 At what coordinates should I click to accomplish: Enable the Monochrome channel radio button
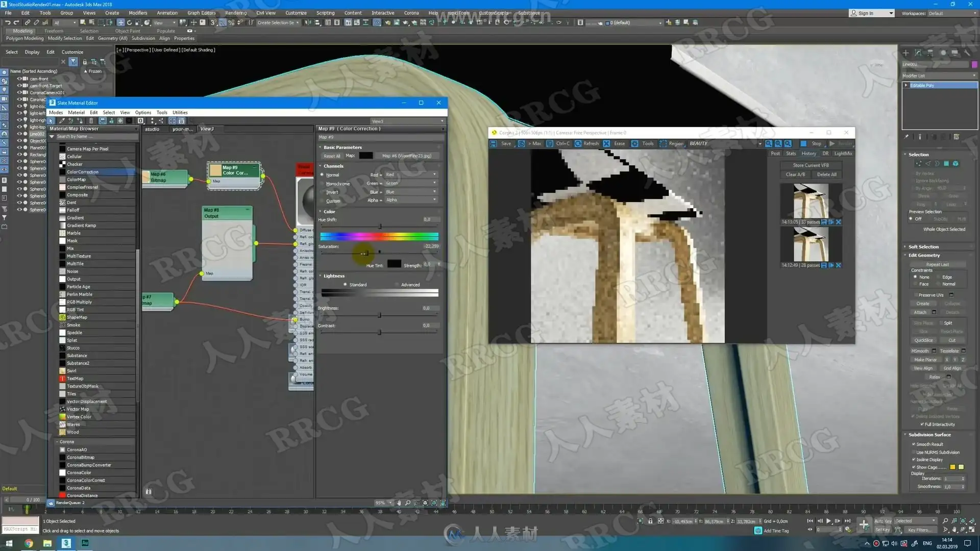322,183
